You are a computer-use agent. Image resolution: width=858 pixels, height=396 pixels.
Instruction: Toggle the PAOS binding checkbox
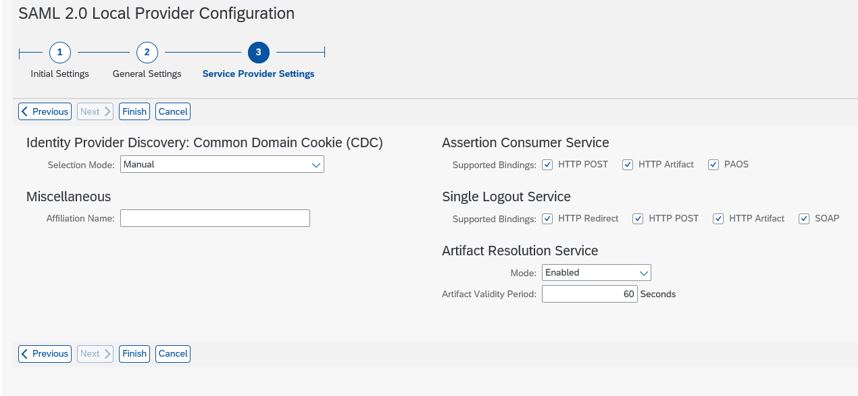click(x=714, y=165)
